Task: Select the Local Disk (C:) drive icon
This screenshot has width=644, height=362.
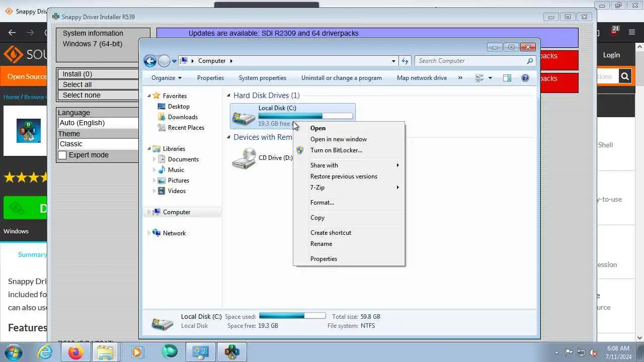Action: [244, 117]
